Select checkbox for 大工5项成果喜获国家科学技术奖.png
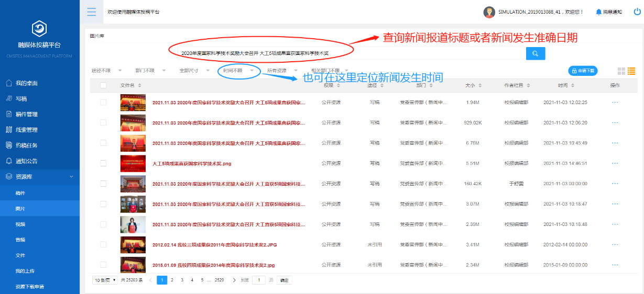644x294 pixels. (x=103, y=163)
